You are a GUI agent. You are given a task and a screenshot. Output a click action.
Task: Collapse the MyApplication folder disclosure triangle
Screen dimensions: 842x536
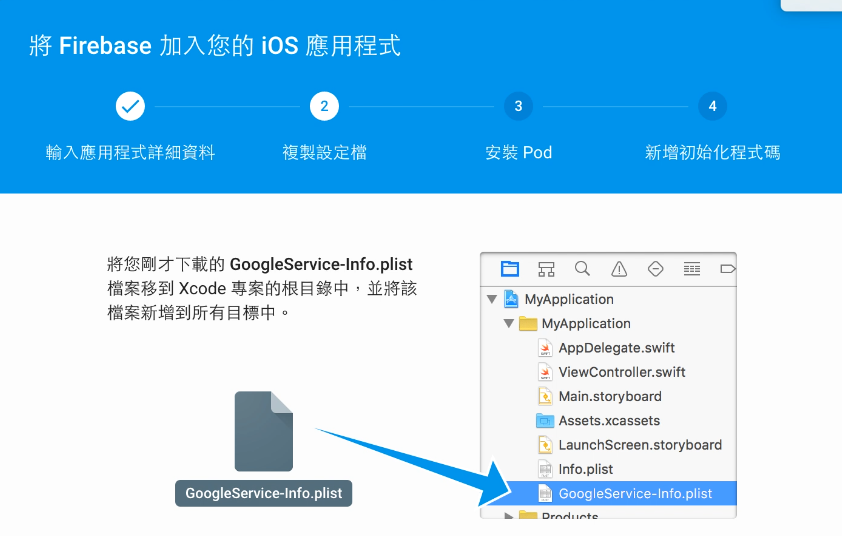click(x=509, y=323)
